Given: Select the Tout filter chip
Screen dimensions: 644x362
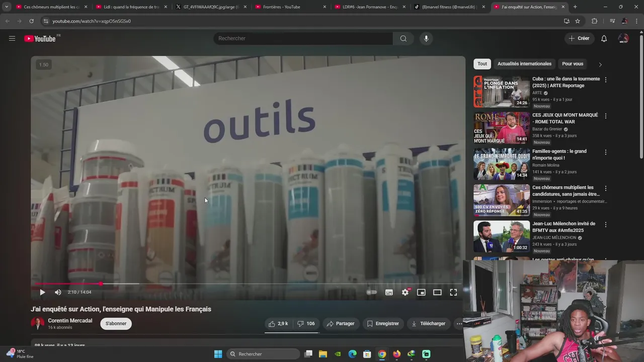Looking at the screenshot, I should 482,64.
